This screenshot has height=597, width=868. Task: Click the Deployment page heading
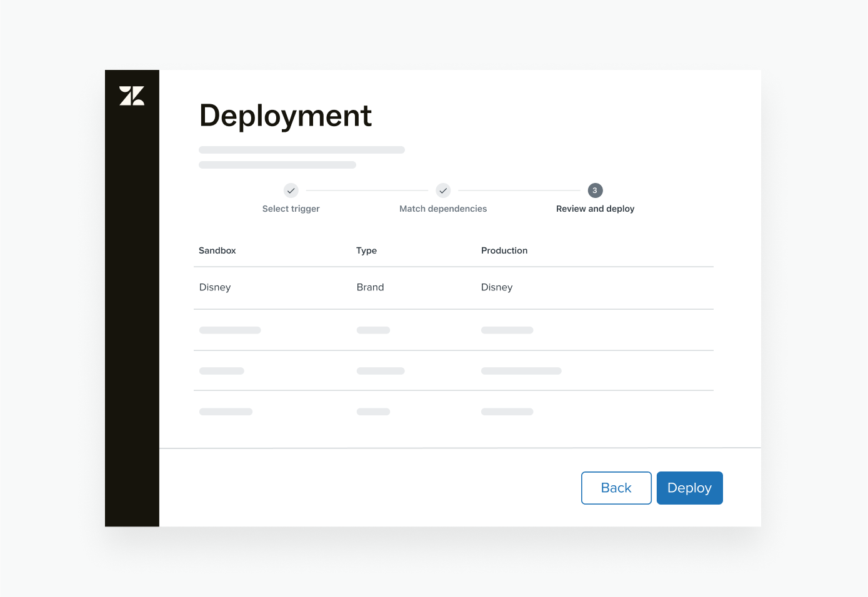coord(285,116)
